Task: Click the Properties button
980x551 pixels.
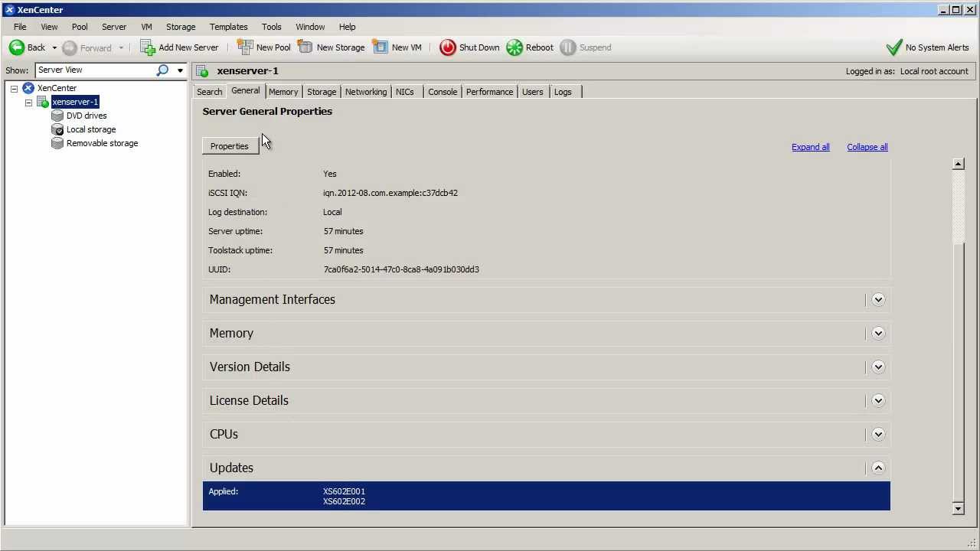Action: (230, 146)
